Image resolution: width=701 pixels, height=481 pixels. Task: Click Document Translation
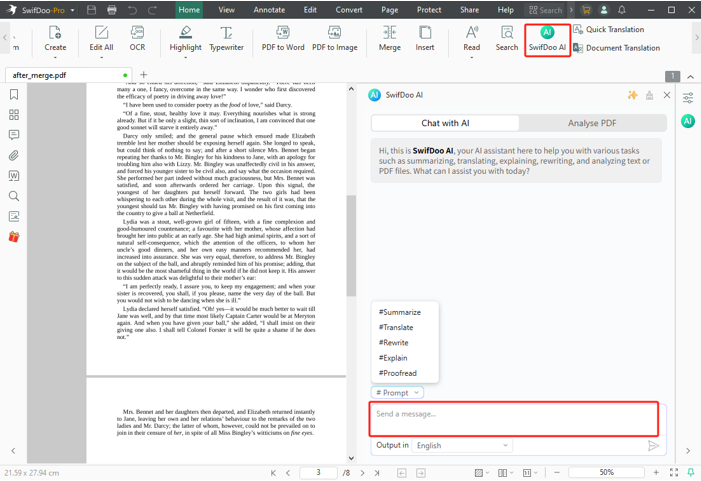tap(616, 48)
